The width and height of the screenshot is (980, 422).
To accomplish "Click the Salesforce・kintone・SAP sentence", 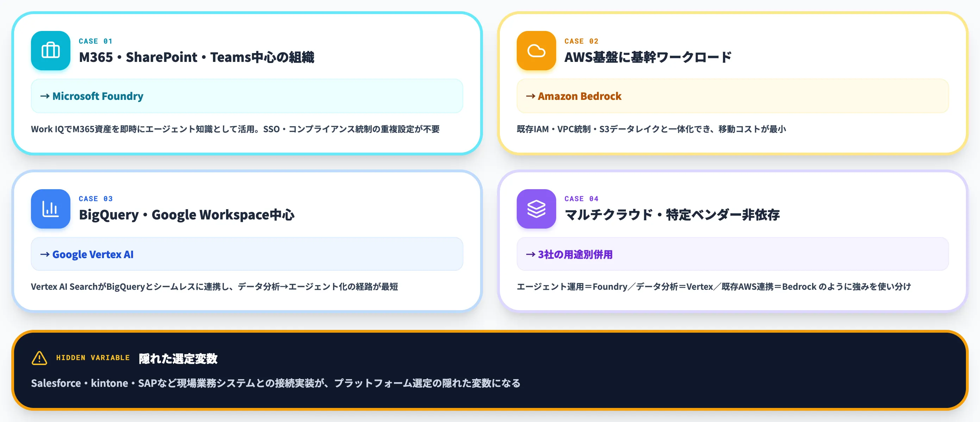I will (275, 383).
